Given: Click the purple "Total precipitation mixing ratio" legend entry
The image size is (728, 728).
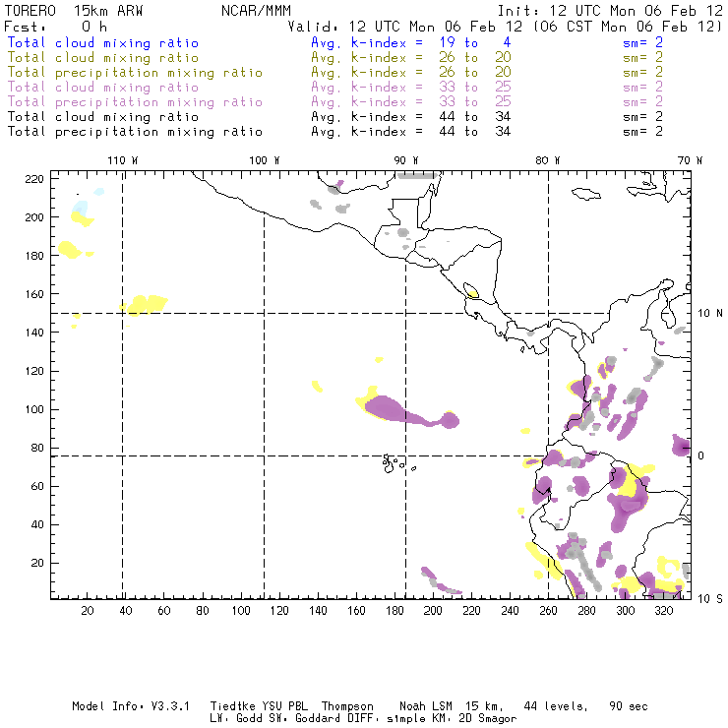Looking at the screenshot, I should 135,102.
